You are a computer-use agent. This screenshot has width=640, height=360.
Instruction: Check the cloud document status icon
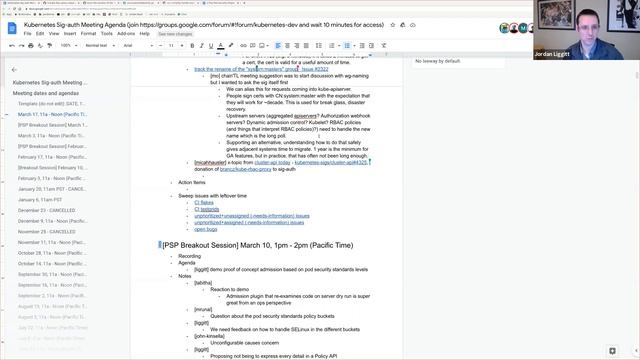coord(413,25)
